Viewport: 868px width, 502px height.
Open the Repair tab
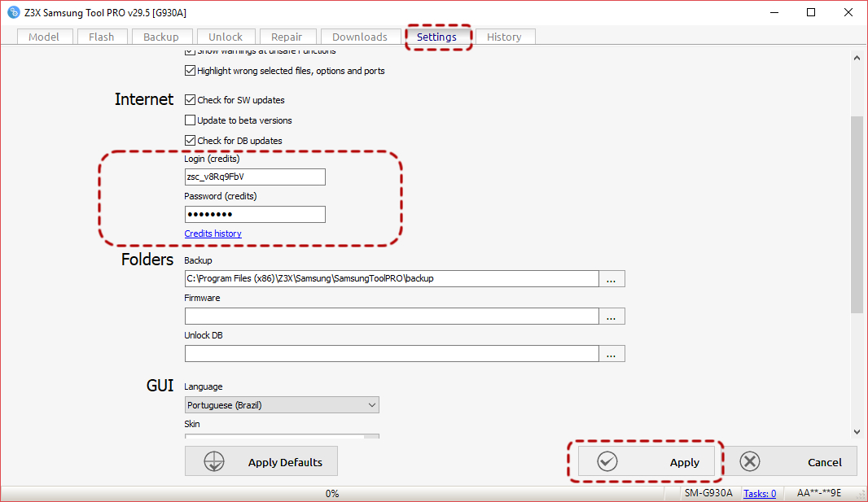point(287,37)
